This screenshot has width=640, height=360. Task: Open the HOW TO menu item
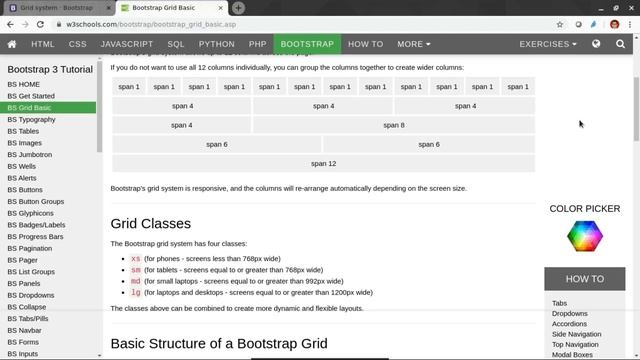365,44
